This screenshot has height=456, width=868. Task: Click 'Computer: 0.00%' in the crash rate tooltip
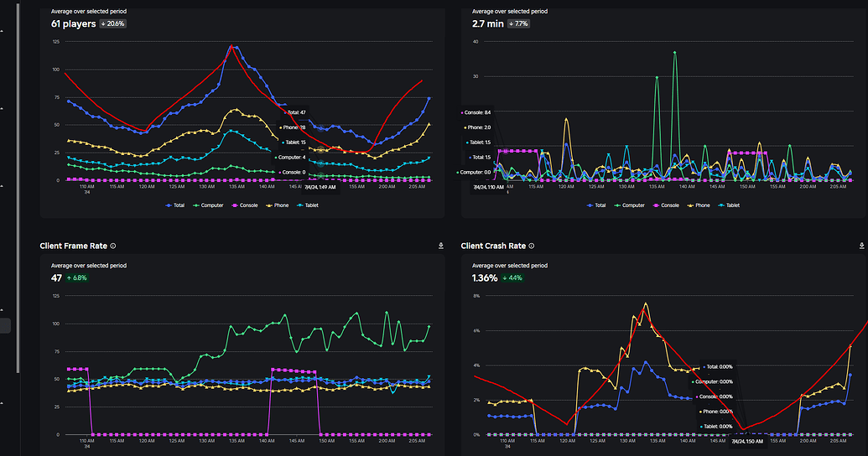click(713, 381)
